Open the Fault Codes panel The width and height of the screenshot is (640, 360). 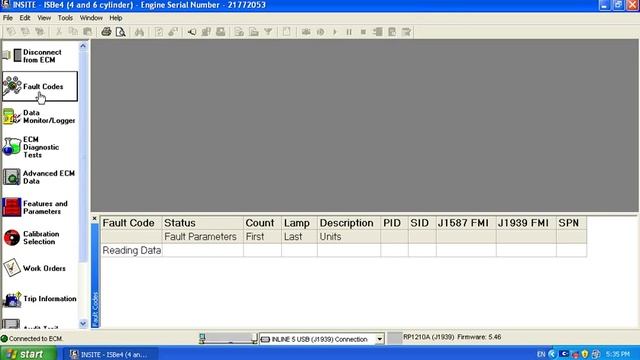40,87
